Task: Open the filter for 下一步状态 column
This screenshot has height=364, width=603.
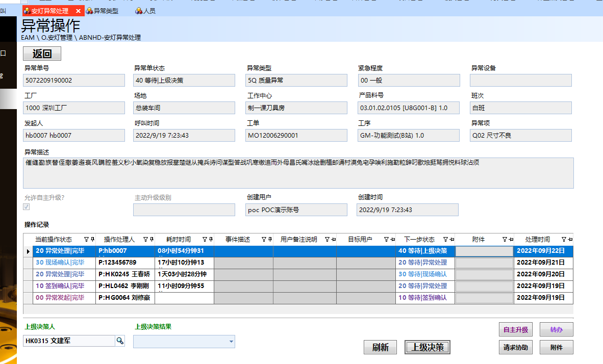Action: pos(446,240)
